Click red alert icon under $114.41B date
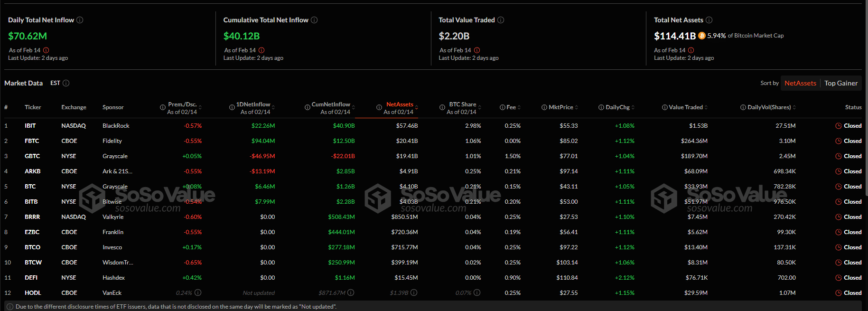 pyautogui.click(x=691, y=50)
